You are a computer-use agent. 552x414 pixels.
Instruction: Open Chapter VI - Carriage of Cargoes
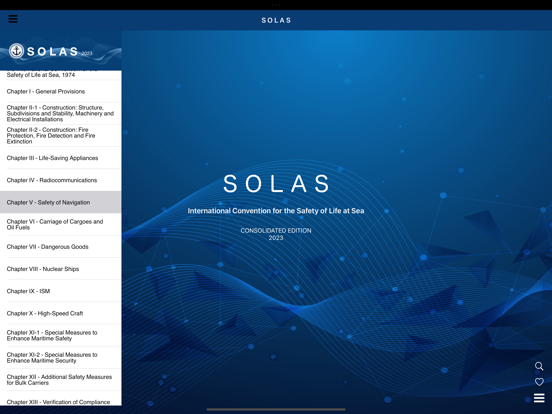click(x=61, y=225)
